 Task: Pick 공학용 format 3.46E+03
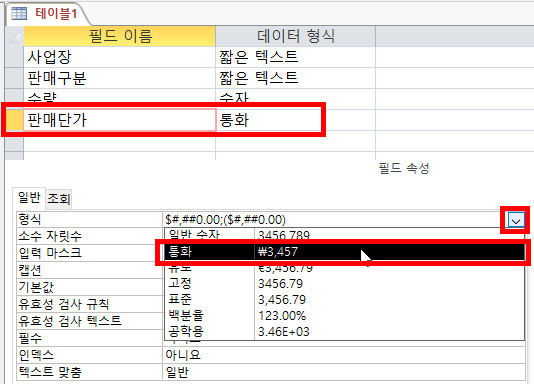point(345,332)
